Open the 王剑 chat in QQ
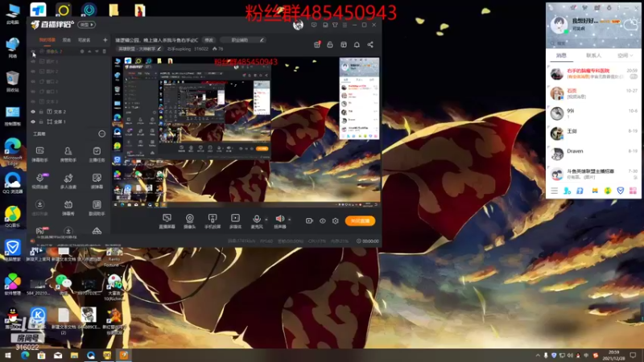Screen dimensions: 644x362 593,134
